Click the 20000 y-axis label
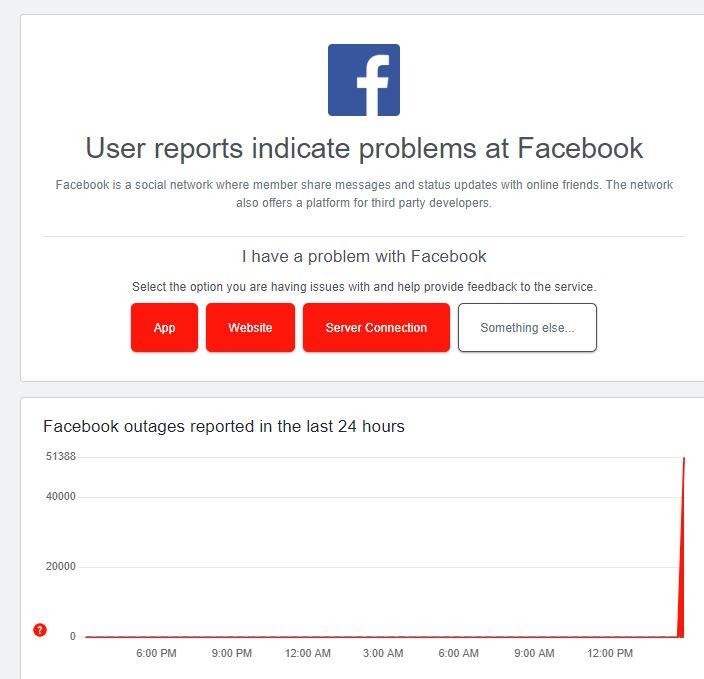 60,567
